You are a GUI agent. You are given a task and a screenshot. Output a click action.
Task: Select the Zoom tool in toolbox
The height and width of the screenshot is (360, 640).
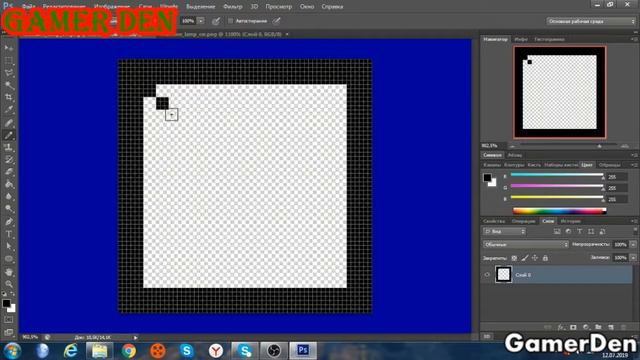point(9,284)
